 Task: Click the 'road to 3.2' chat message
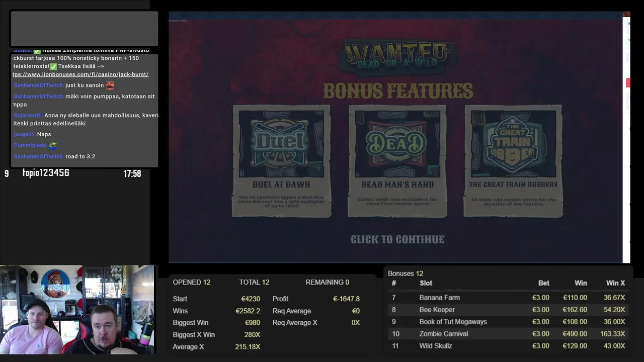coord(80,156)
